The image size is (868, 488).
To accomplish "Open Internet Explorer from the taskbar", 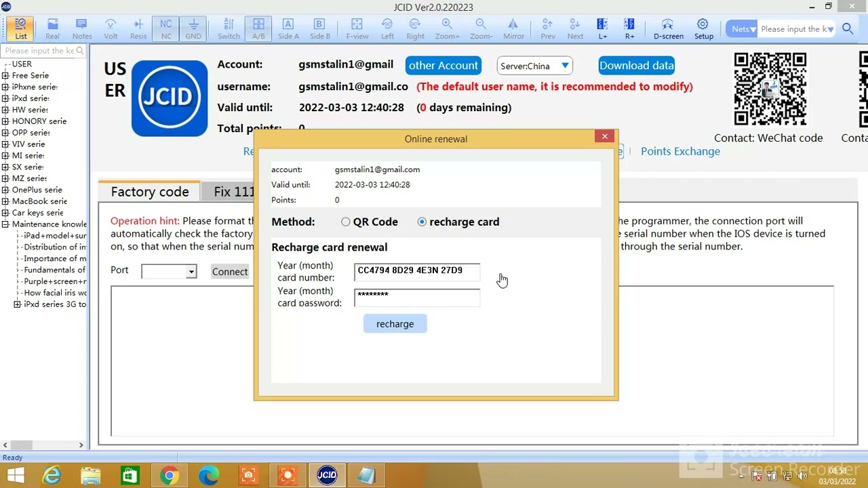I will coord(52,476).
